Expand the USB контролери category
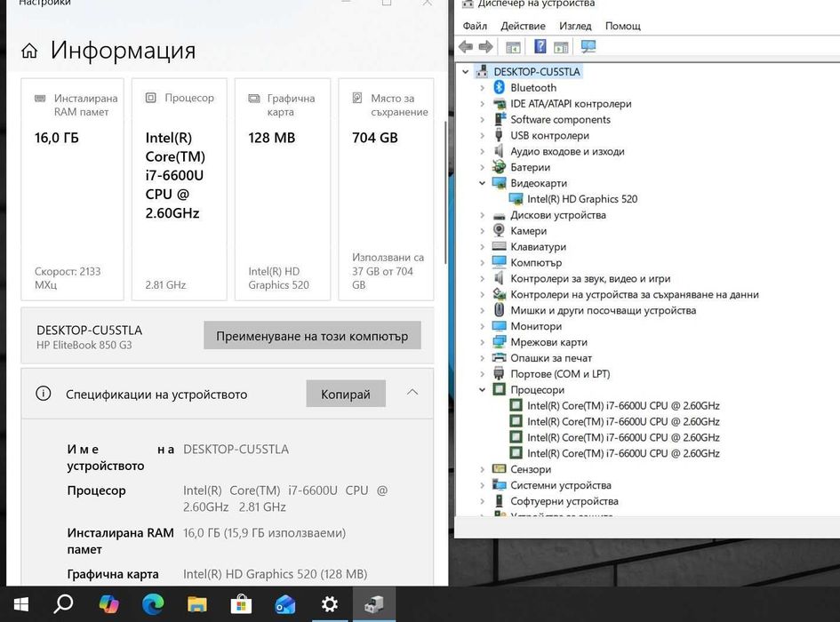This screenshot has height=622, width=840. [x=482, y=136]
